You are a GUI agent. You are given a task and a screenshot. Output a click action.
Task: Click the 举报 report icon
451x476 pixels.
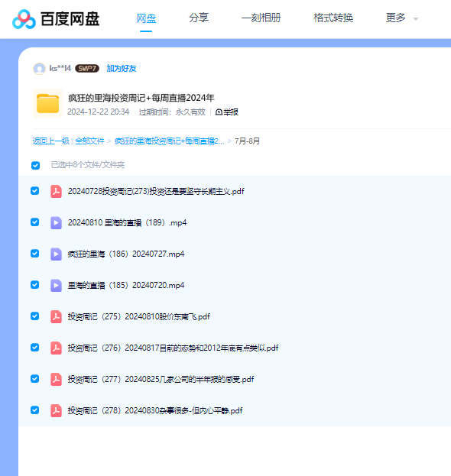point(219,112)
